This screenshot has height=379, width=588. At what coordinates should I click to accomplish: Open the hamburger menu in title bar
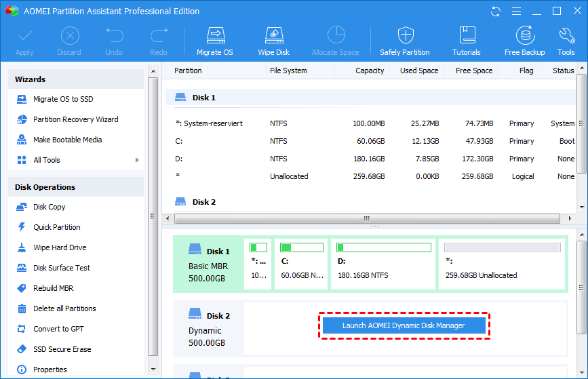click(x=516, y=12)
